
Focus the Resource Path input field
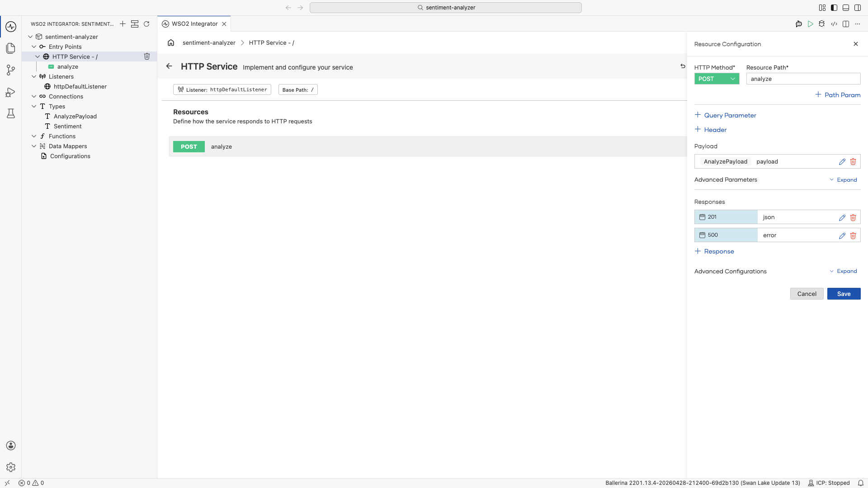coord(803,79)
